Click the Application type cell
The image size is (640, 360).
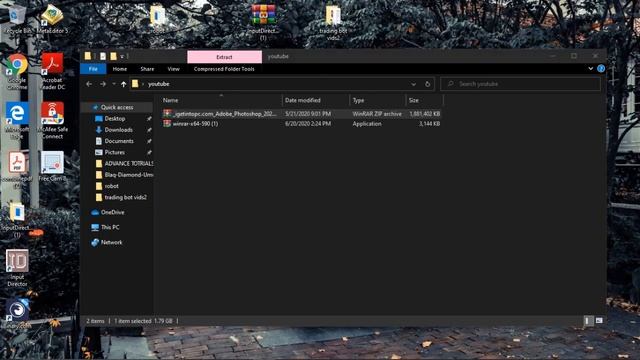(x=367, y=124)
